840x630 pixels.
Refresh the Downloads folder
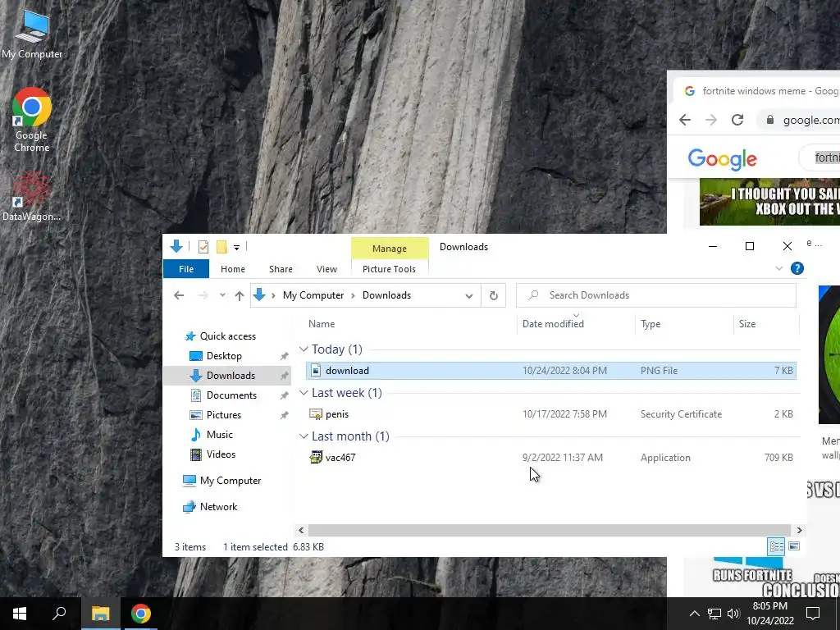tap(493, 295)
